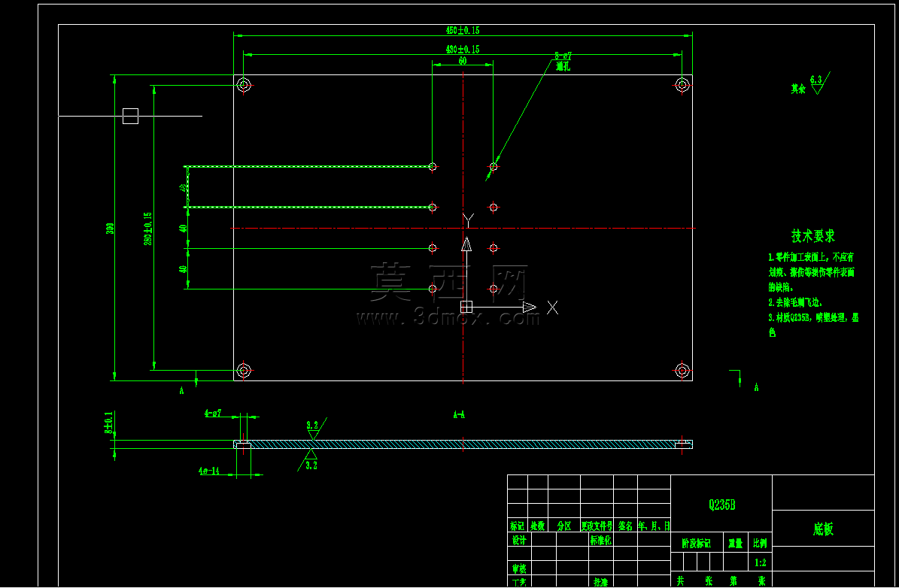The image size is (899, 588).
Task: Click the Q235B material cell in title block
Action: click(722, 505)
